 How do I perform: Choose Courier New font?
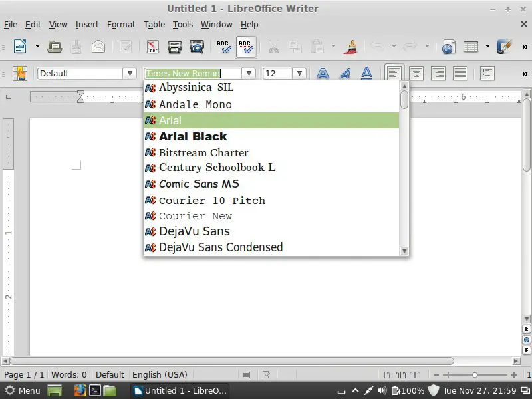(271, 216)
